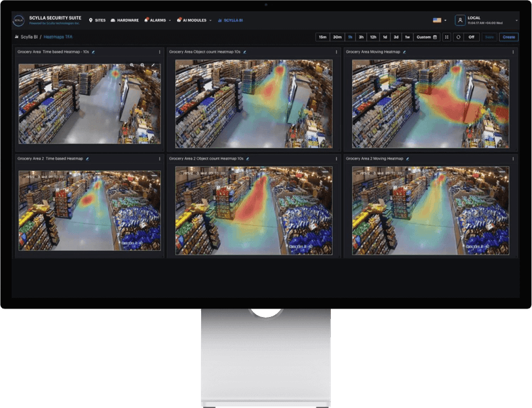The width and height of the screenshot is (532, 408).
Task: Toggle the Off auto-refresh switch
Action: [471, 37]
